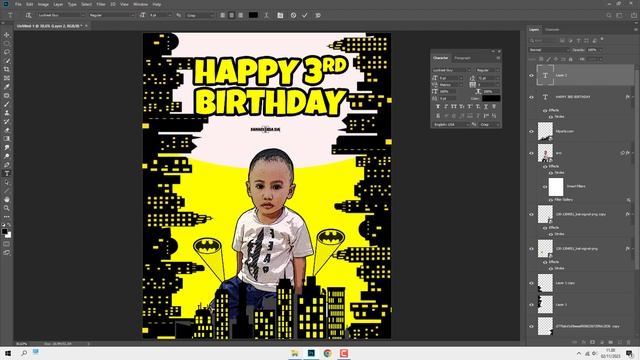Hide Effects on HAPPY 3RD BIRTHDAY layer
The image size is (640, 360).
point(545,110)
